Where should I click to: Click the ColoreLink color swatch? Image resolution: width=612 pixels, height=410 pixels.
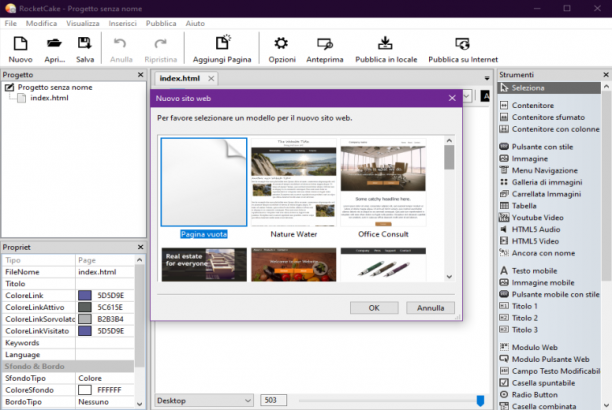85,296
